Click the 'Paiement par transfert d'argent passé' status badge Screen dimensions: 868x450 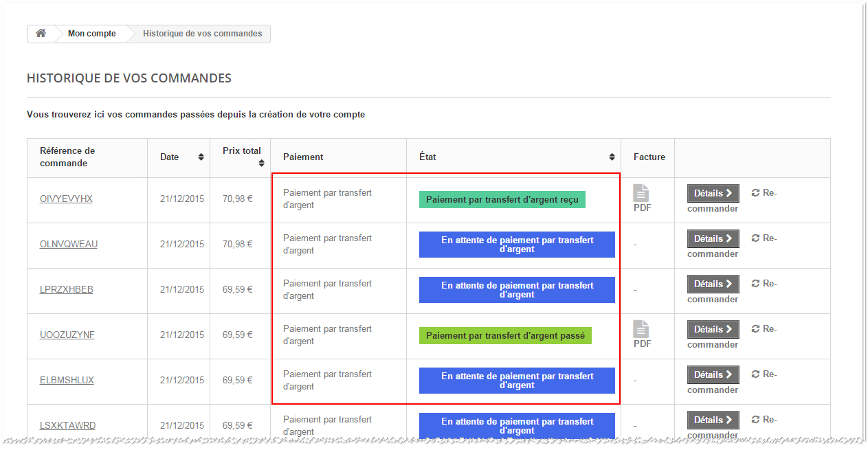tap(505, 336)
